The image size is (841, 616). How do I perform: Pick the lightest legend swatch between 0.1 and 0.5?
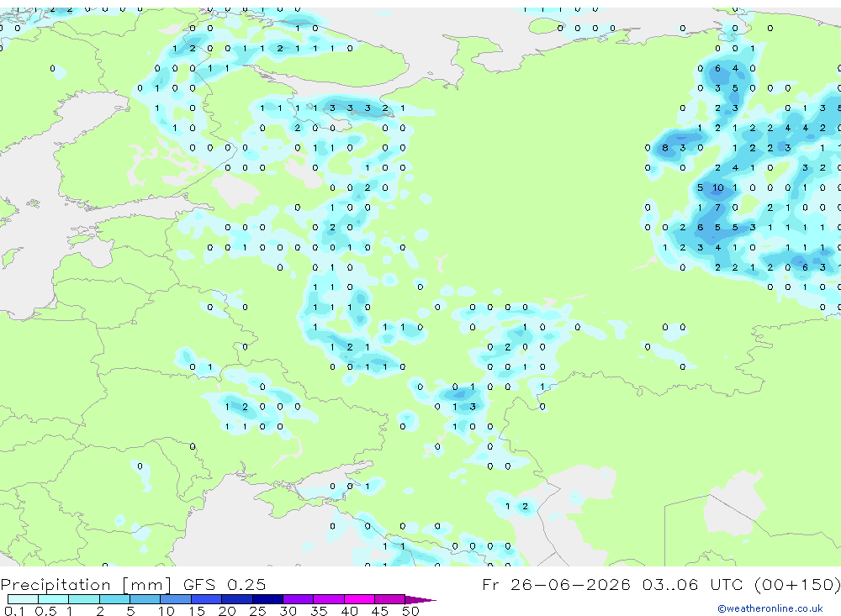[x=23, y=599]
